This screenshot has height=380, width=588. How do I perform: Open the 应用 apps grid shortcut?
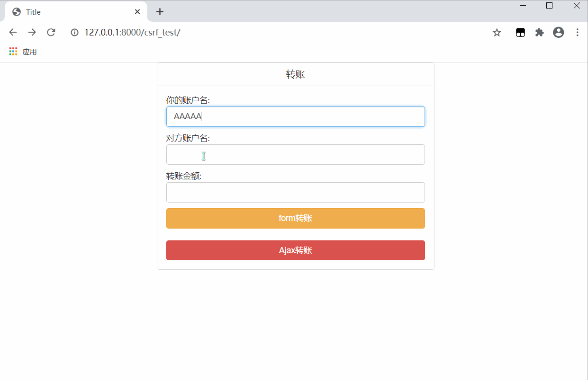[23, 52]
